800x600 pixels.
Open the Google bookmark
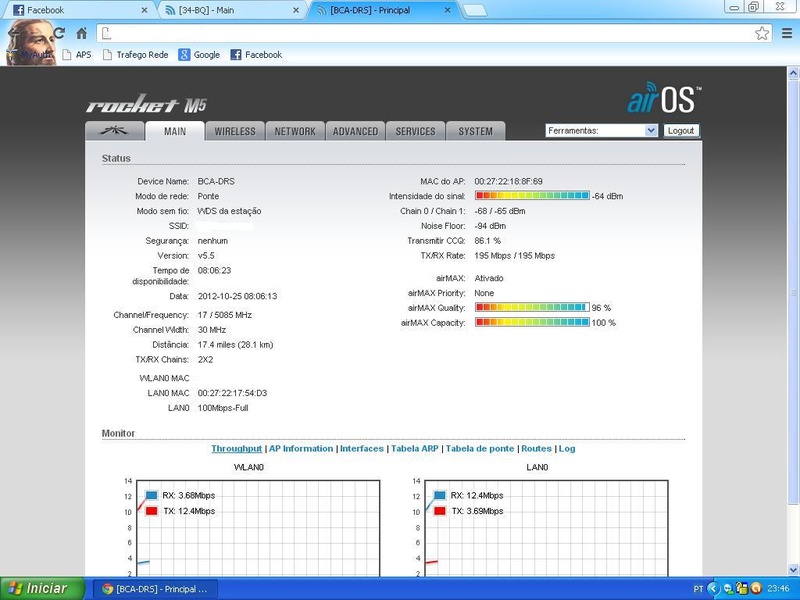click(x=199, y=55)
